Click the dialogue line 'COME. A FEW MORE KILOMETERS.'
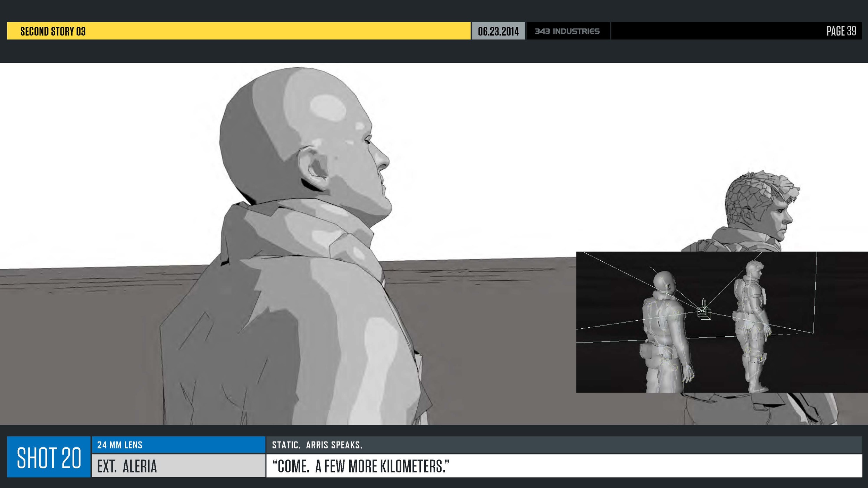868x488 pixels. point(361,466)
